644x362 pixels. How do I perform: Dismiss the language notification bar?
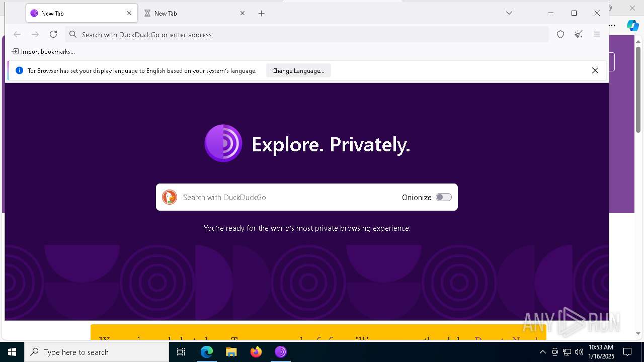(x=595, y=71)
